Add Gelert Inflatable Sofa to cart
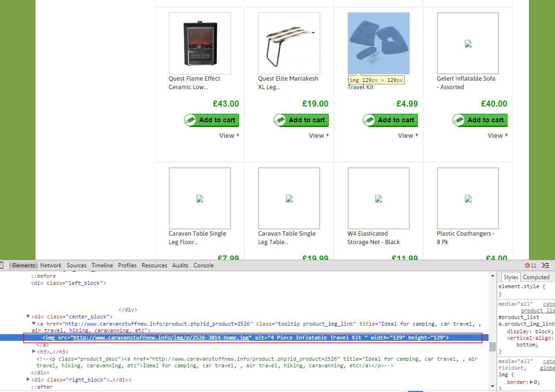Image resolution: width=555 pixels, height=392 pixels. [x=480, y=120]
